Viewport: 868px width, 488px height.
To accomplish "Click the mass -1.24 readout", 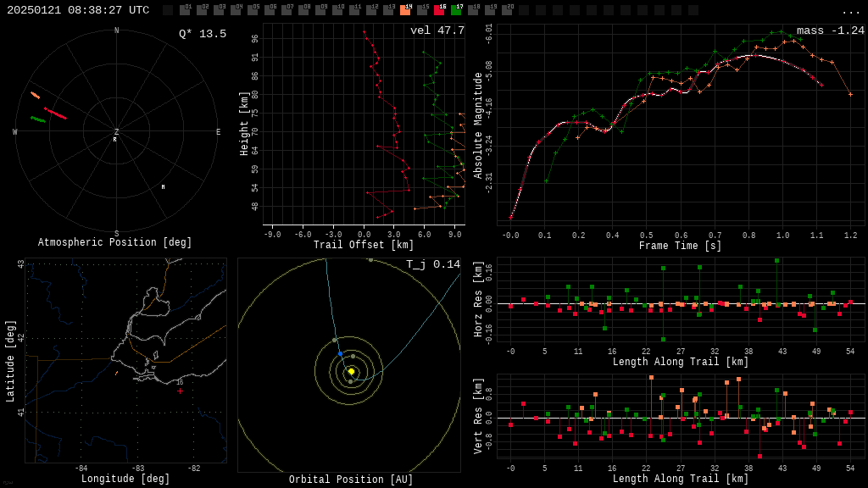I will pos(831,30).
